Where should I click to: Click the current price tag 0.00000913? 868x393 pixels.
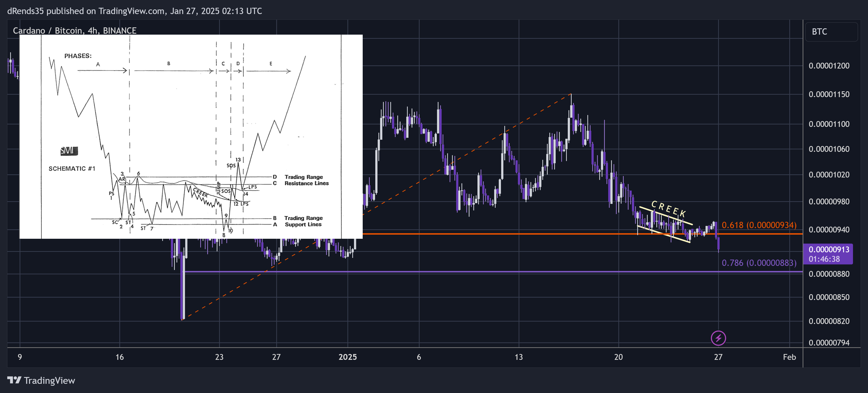point(828,254)
